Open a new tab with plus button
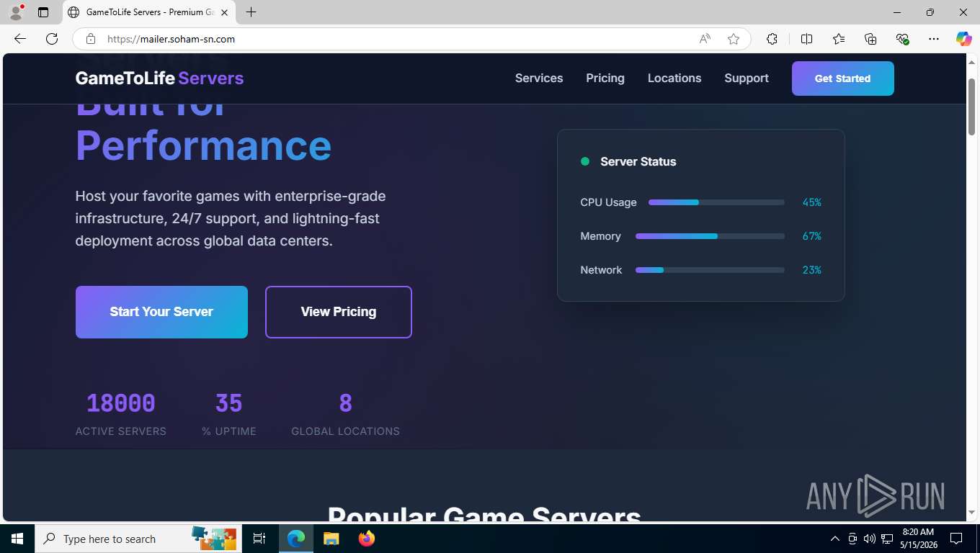Image resolution: width=980 pixels, height=553 pixels. coord(251,12)
